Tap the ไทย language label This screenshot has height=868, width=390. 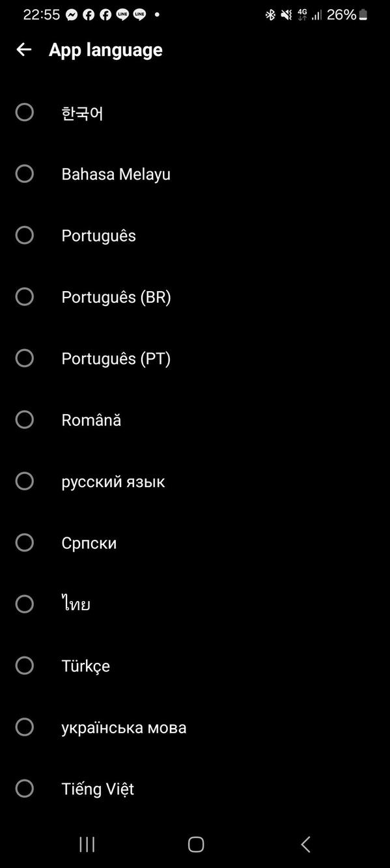coord(76,604)
